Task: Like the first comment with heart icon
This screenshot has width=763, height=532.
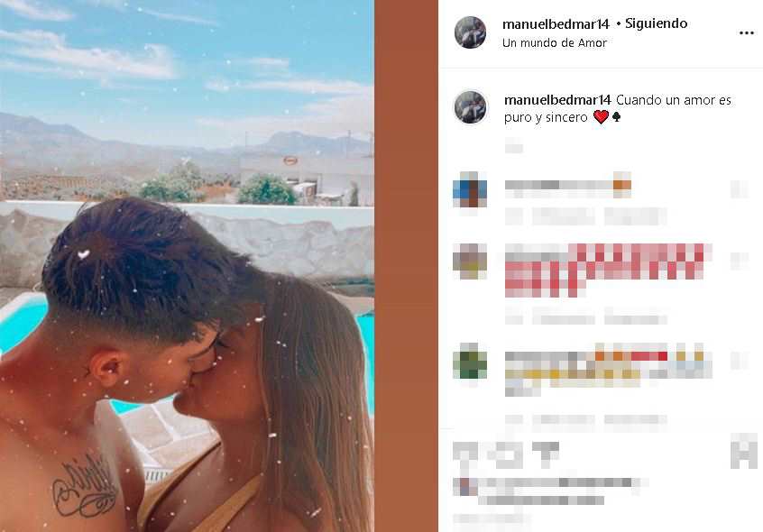Action: [740, 189]
